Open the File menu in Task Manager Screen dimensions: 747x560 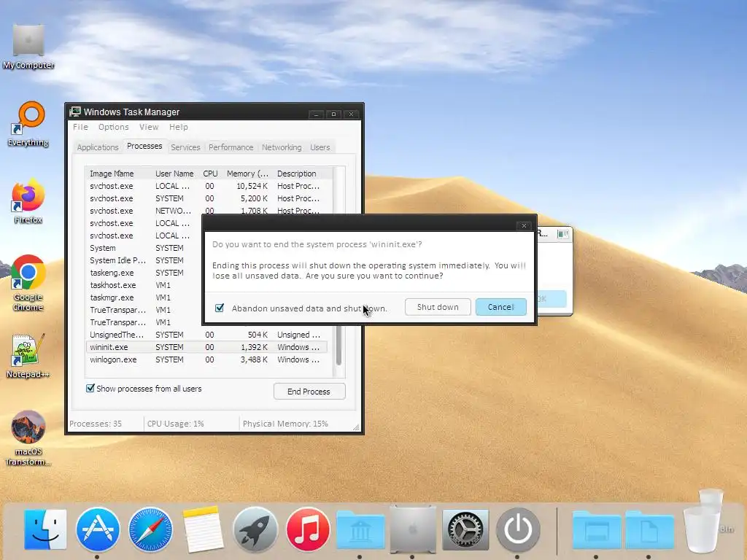[80, 127]
